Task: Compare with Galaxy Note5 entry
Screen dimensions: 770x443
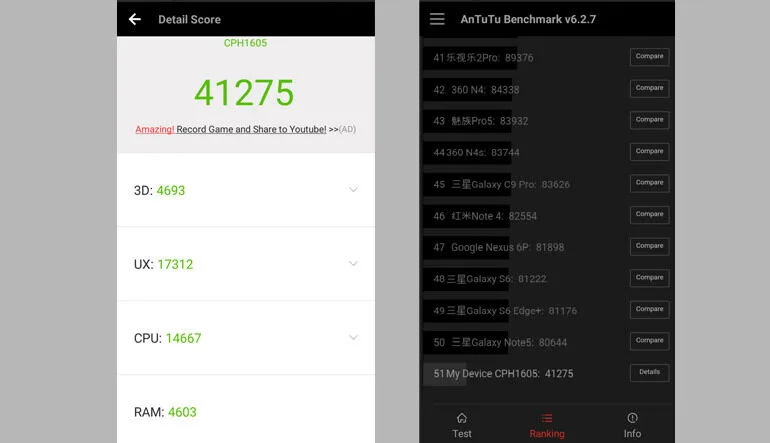Action: (649, 341)
